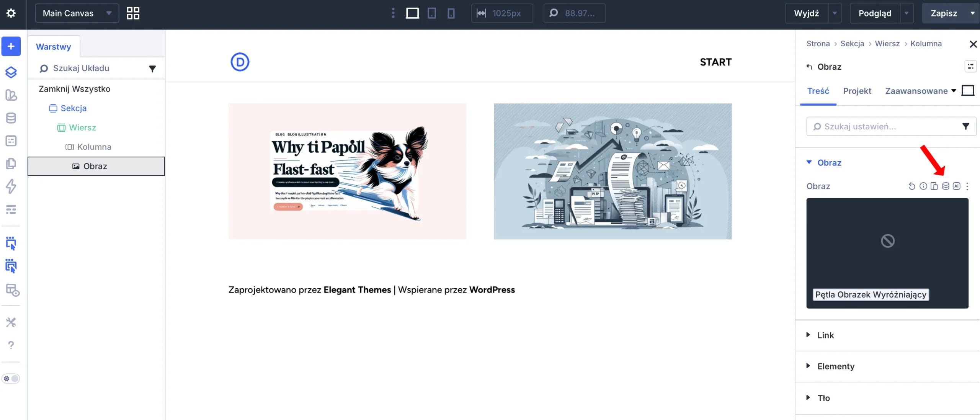Open builder settings gear icon
Image resolution: width=980 pixels, height=420 pixels.
click(11, 13)
